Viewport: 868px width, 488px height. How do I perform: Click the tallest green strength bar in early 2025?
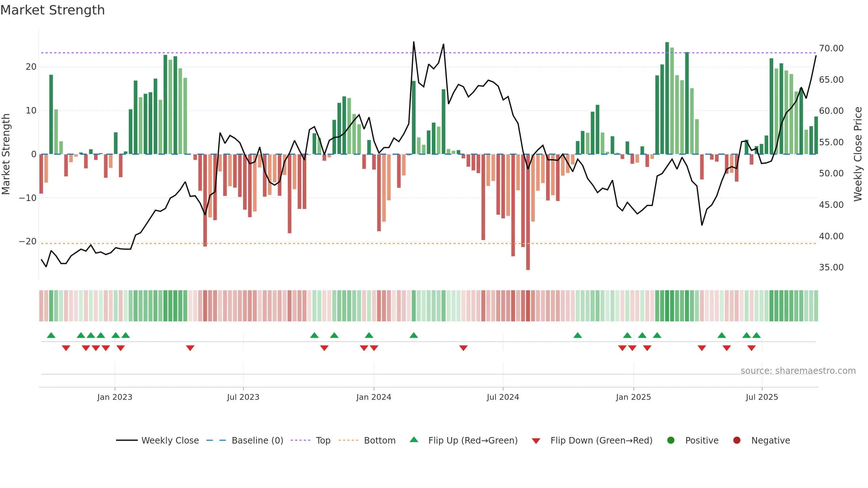coord(667,98)
